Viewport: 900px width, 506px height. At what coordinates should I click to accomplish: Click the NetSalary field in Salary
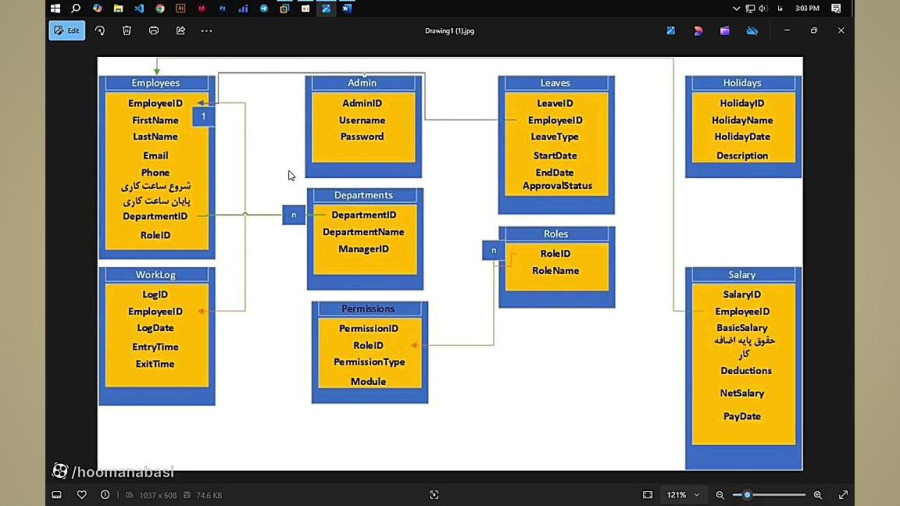click(742, 393)
